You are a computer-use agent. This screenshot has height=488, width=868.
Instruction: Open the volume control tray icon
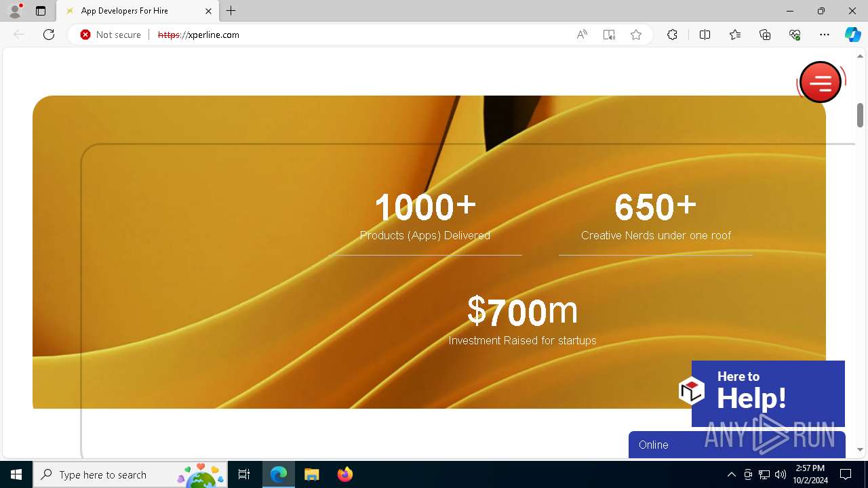coord(781,474)
